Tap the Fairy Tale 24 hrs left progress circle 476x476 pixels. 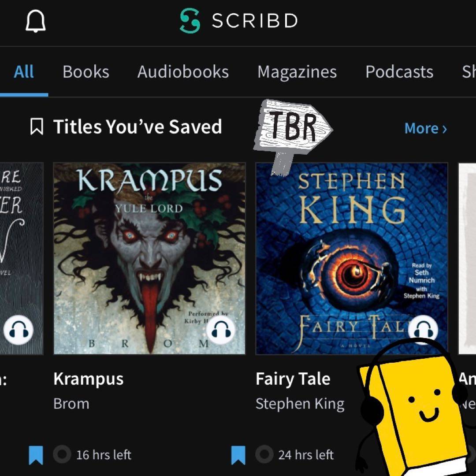(x=264, y=454)
